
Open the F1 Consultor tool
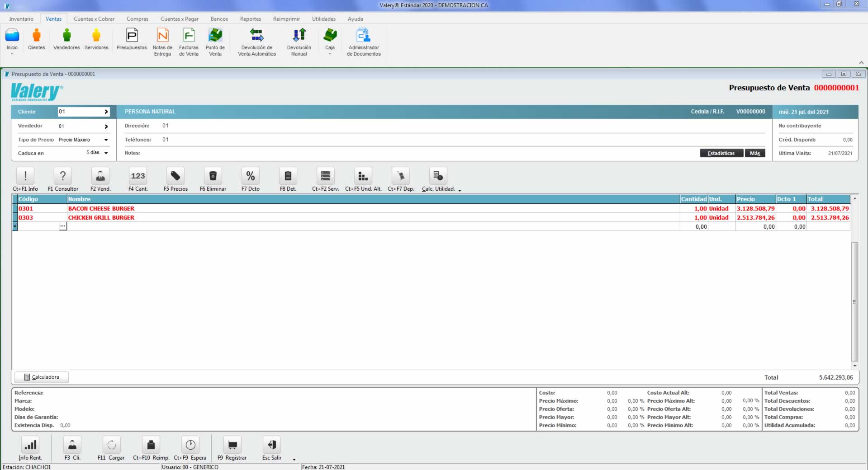pos(63,179)
